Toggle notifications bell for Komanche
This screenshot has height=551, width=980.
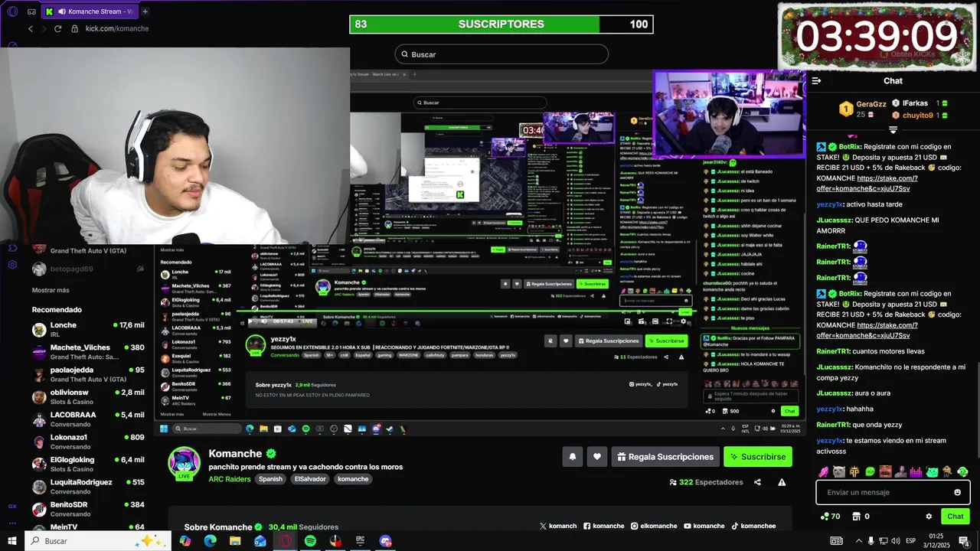coord(573,457)
